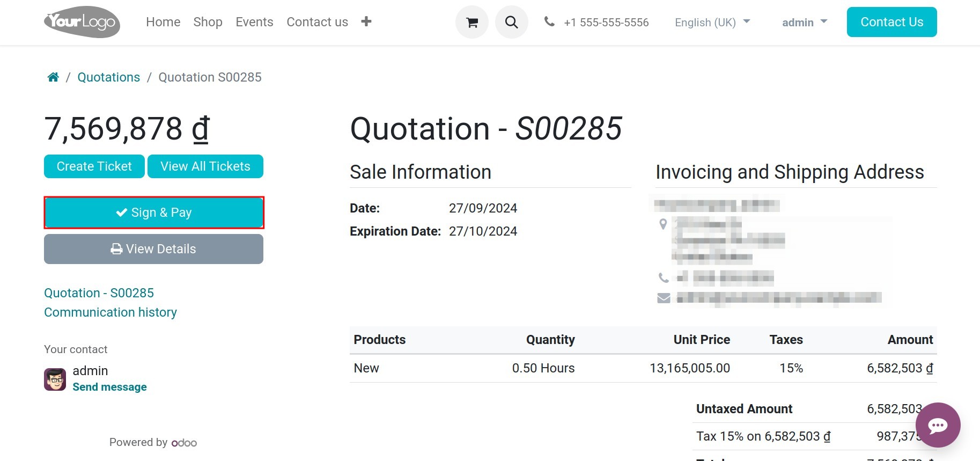This screenshot has width=980, height=461.
Task: Click the View All Tickets button
Action: (x=205, y=166)
